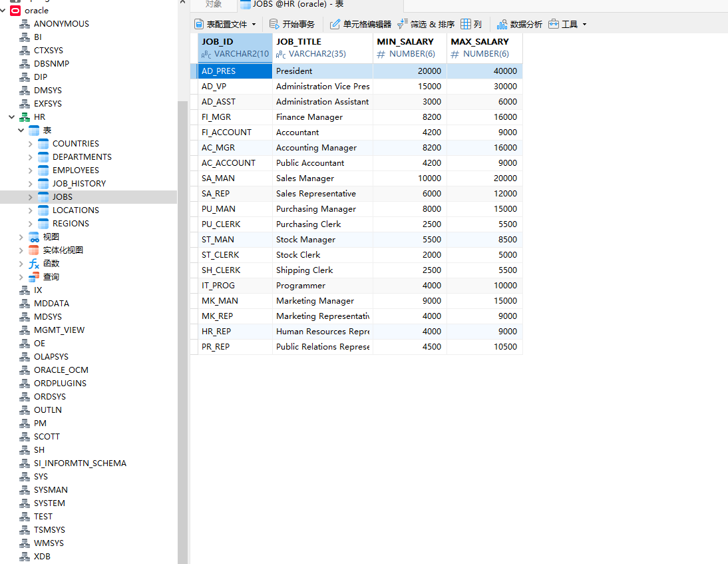Viewport: 728px width, 564px height.
Task: Select the Finance Manager title cell
Action: 323,117
